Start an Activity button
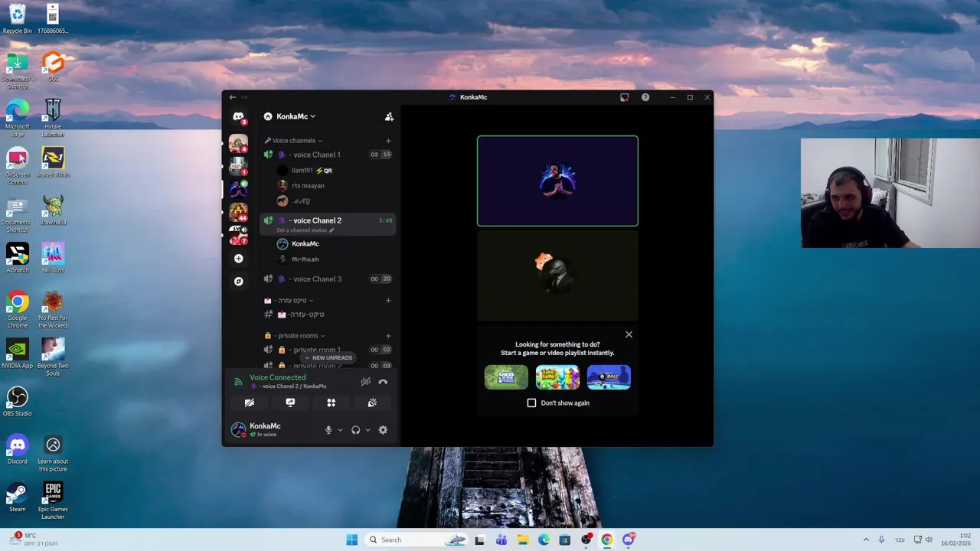Viewport: 980px width, 551px height. coord(332,403)
